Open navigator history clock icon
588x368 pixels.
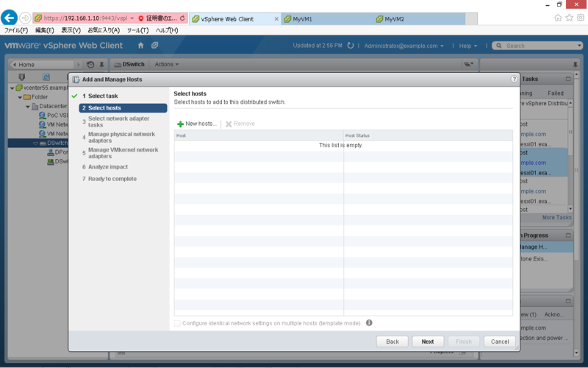point(90,65)
